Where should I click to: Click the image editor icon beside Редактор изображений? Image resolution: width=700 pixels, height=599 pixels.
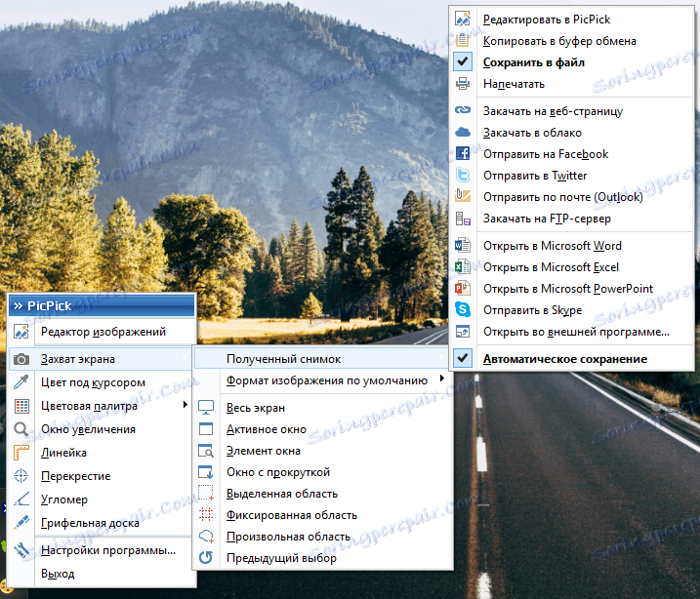tap(21, 332)
